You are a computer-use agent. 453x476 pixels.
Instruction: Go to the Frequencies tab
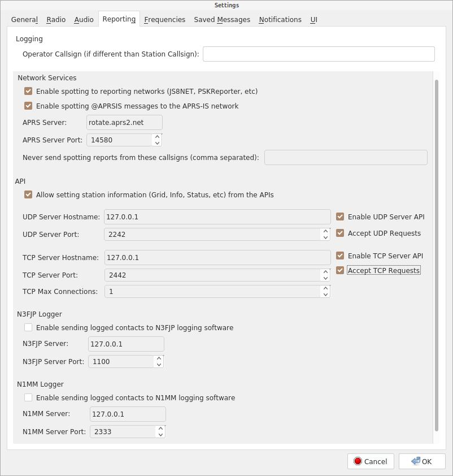point(164,20)
